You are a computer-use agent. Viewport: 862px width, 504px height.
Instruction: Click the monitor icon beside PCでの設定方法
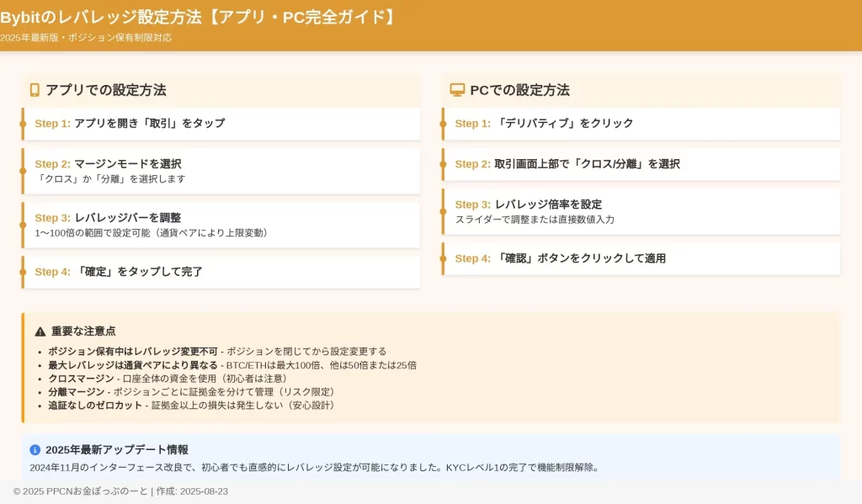coord(457,90)
